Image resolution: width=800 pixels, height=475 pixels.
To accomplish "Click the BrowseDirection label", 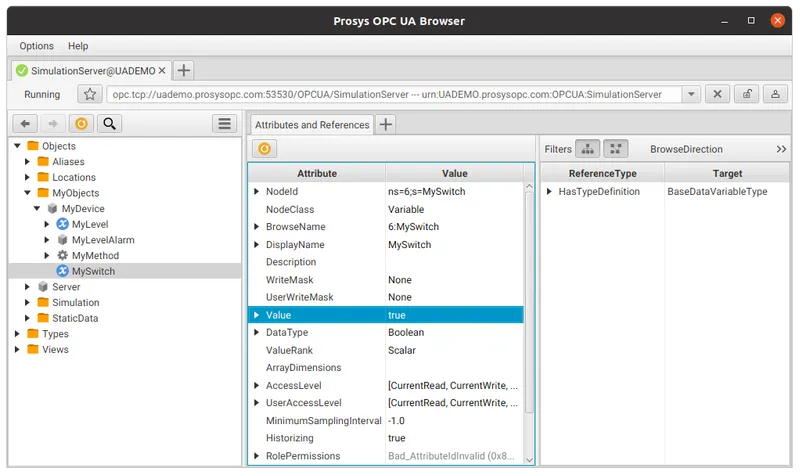I will 686,149.
